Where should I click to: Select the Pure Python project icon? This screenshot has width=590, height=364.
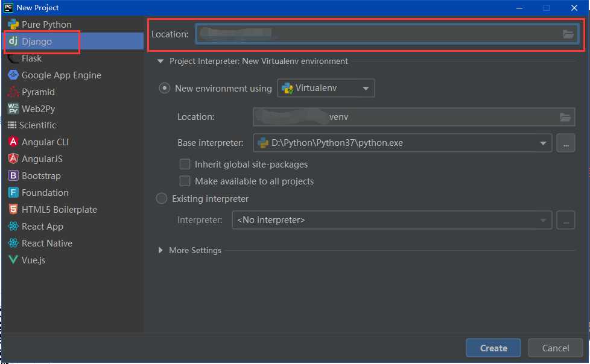pos(13,25)
